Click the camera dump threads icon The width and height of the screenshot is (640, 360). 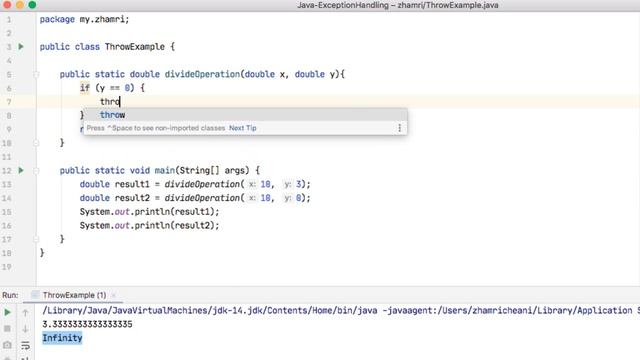[x=7, y=345]
